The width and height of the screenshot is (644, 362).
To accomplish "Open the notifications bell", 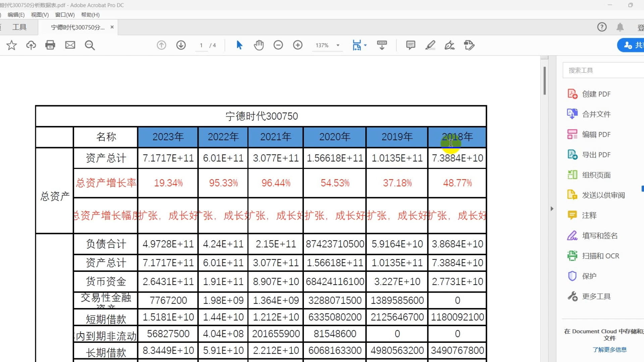I will click(x=620, y=27).
